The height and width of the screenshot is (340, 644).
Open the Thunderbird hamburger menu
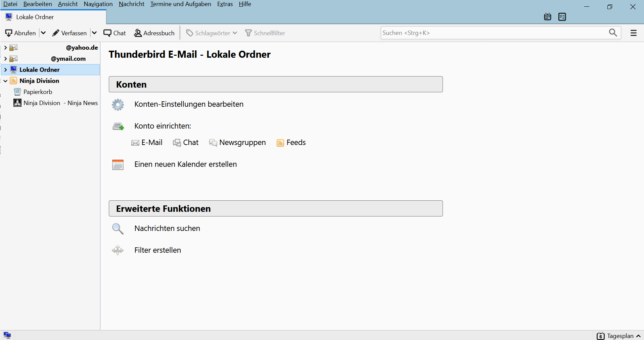[x=634, y=33]
